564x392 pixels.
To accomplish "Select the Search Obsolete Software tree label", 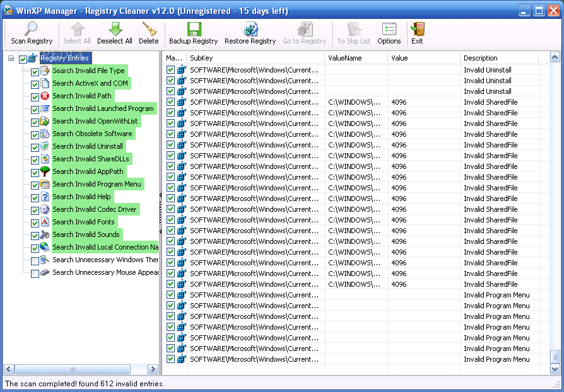I will pyautogui.click(x=93, y=134).
